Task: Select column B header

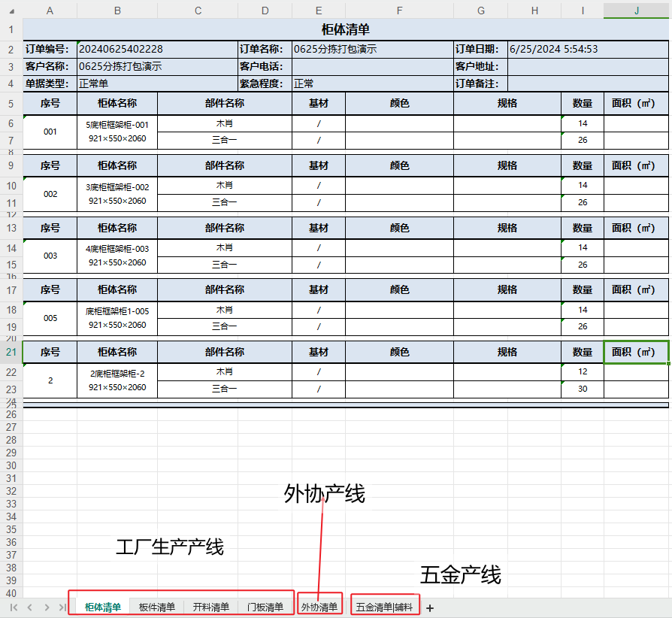Action: coord(117,10)
